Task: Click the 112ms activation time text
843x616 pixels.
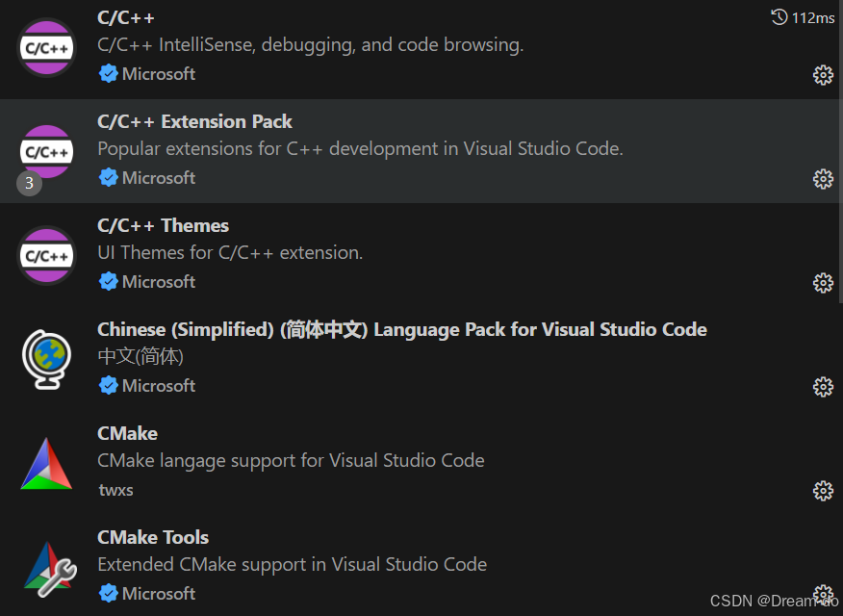Action: (813, 17)
